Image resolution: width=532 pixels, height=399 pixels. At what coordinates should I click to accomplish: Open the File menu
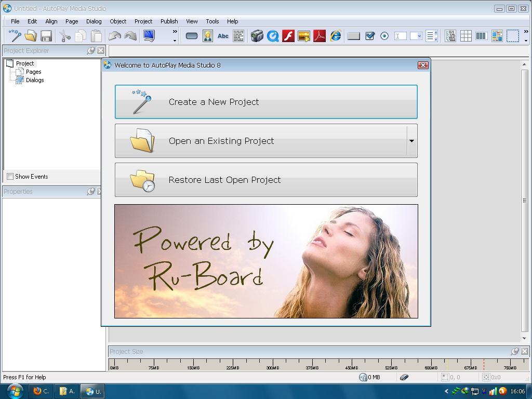[15, 21]
